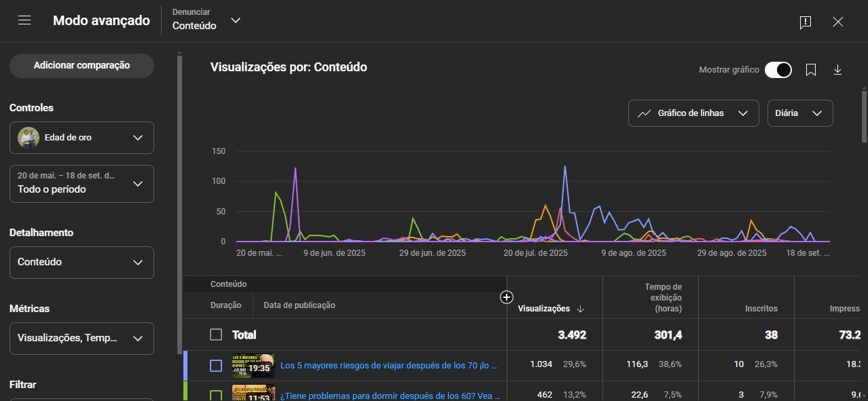The width and height of the screenshot is (868, 401).
Task: Click the 462 views cell
Action: (x=544, y=394)
